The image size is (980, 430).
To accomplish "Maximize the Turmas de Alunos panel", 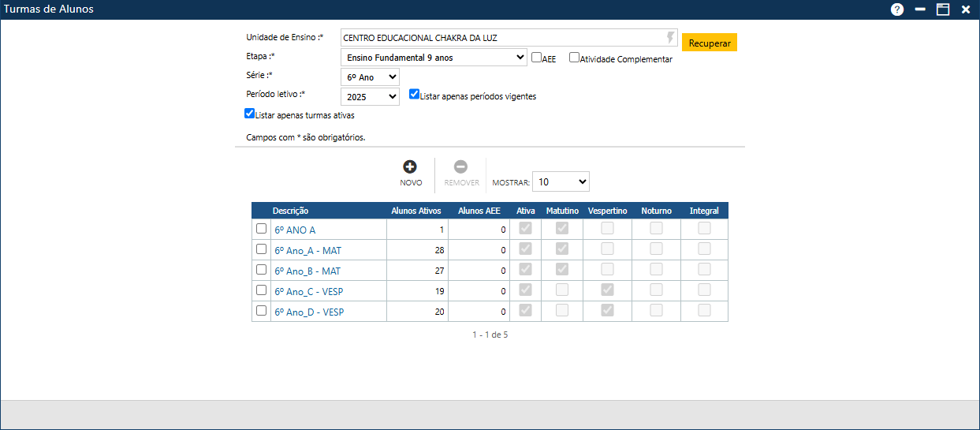I will click(x=942, y=9).
